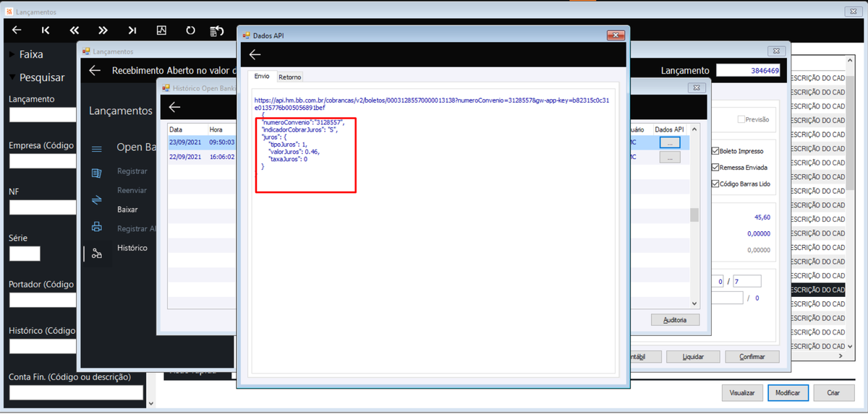Click the value 45,60
Viewport: 868px width, 414px height.
click(762, 217)
